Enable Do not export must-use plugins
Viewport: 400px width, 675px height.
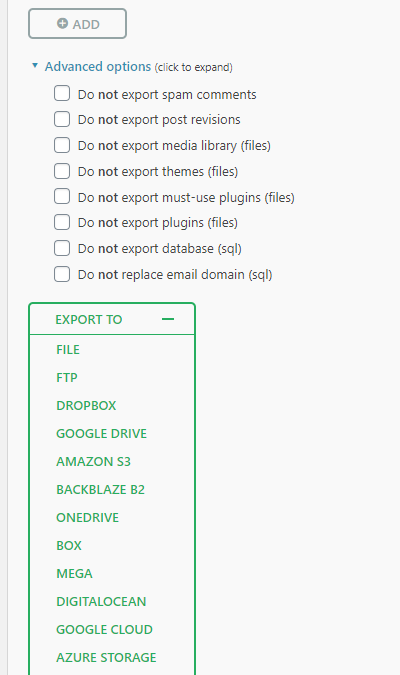(x=62, y=196)
